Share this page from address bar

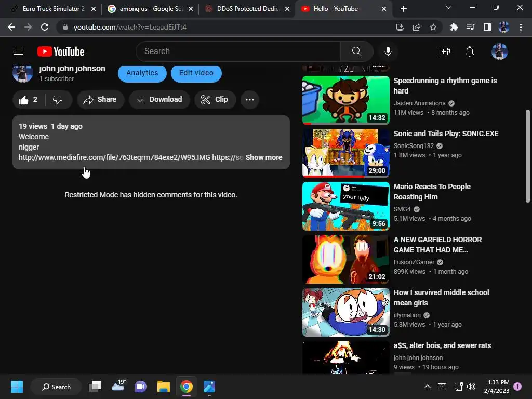[x=417, y=27]
